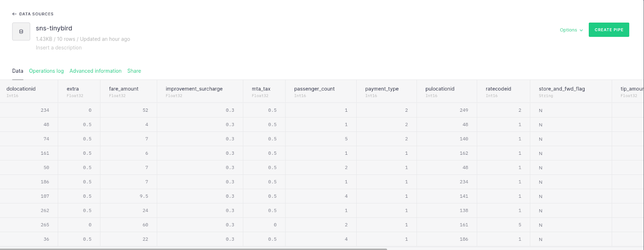Click the horizontal scrollbar under the table

click(193, 249)
